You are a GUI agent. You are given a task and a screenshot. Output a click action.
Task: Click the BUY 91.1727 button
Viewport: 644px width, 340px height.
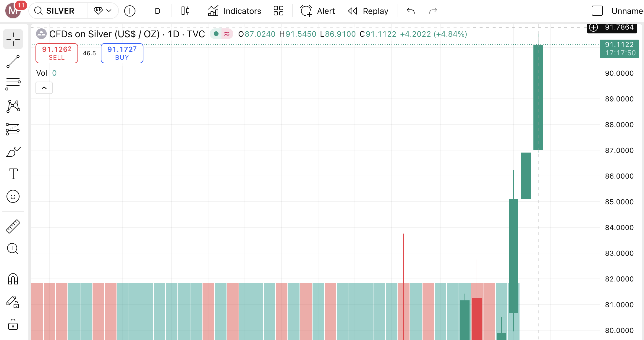point(122,53)
